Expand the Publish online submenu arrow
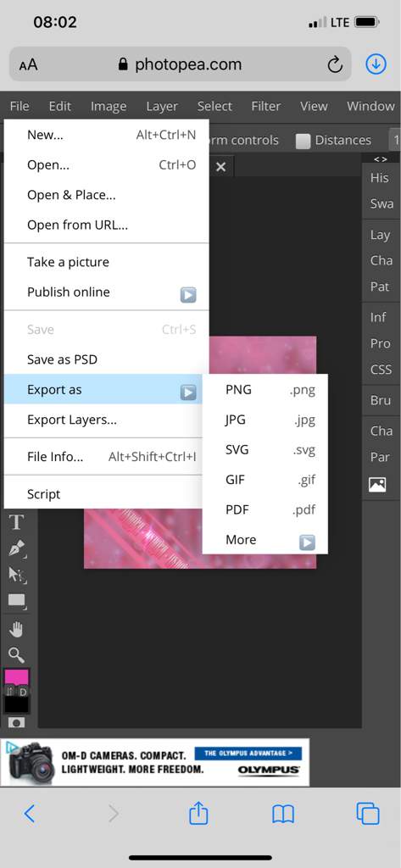The image size is (401, 868). tap(188, 295)
